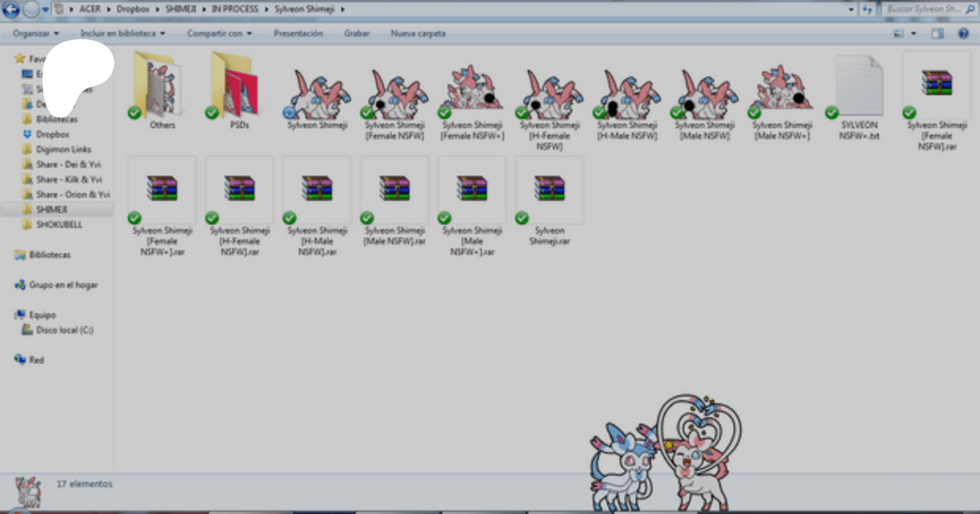This screenshot has height=514, width=980.
Task: Expand the arrow after SHIMEJI in the address bar
Action: [x=204, y=9]
